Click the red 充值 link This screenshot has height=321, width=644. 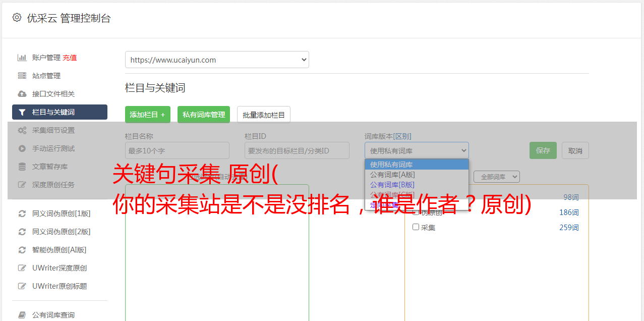[x=70, y=58]
